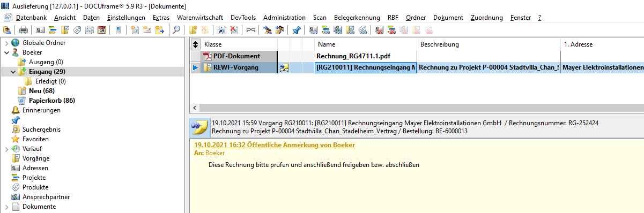Click the link address card chain icon
The height and width of the screenshot is (213, 644).
click(x=313, y=31)
